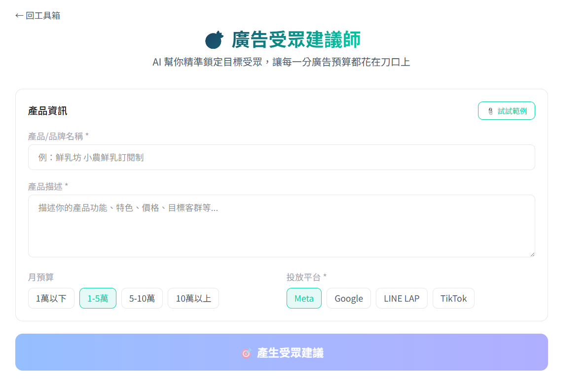
Task: Select the 10萬以上 budget option
Action: [193, 298]
